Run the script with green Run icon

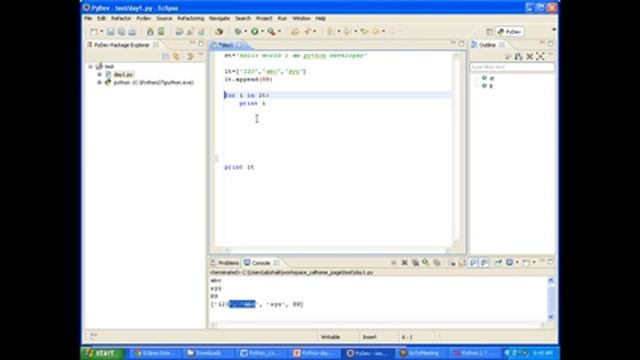pyautogui.click(x=255, y=31)
